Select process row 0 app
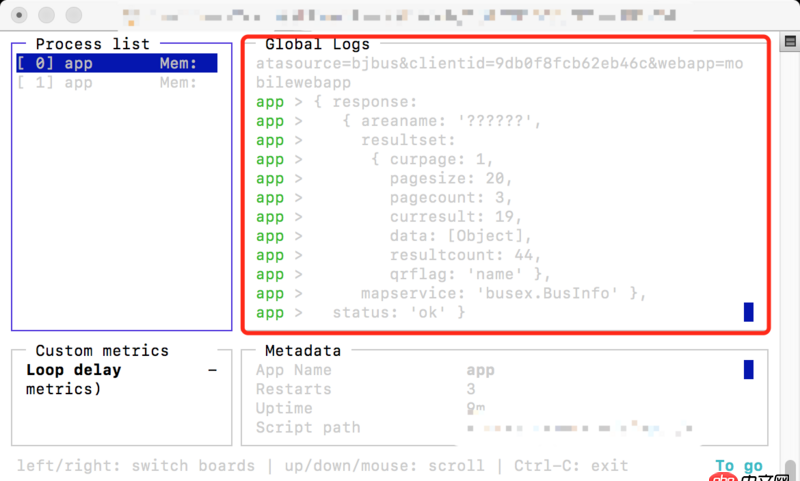This screenshot has width=800, height=481. 117,63
